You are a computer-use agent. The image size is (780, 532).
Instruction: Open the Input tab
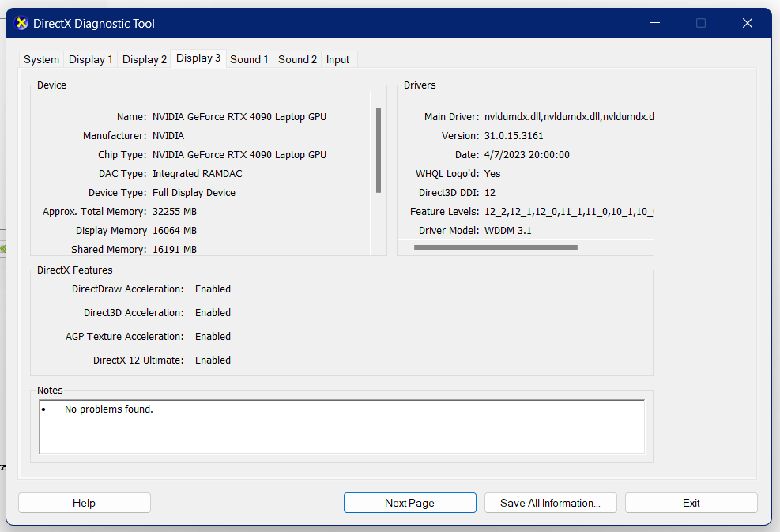tap(337, 59)
